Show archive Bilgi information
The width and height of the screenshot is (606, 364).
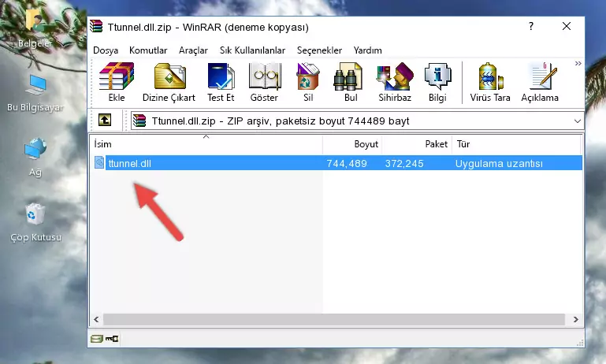[x=437, y=82]
